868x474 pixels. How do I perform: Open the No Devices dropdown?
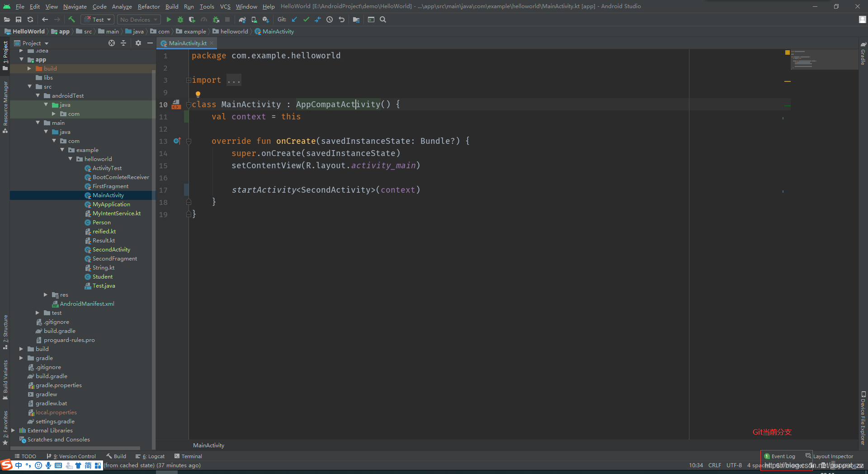coord(139,19)
